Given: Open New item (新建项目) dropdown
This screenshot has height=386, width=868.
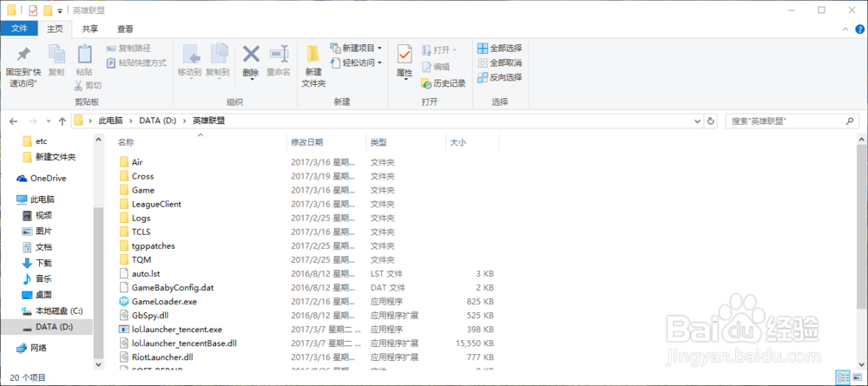Looking at the screenshot, I should 356,48.
